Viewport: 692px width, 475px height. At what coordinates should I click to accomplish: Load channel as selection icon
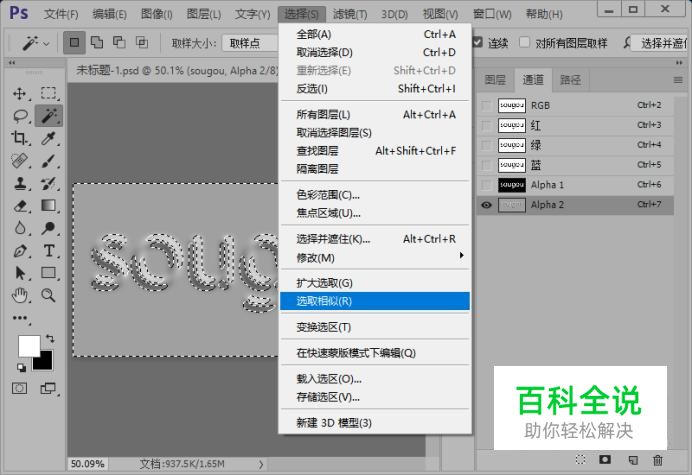(580, 460)
